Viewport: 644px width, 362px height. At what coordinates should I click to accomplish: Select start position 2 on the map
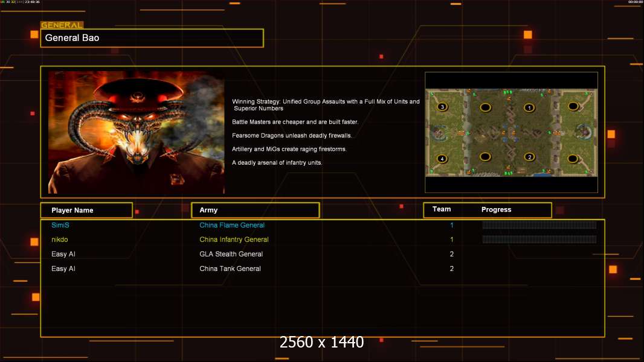point(529,157)
